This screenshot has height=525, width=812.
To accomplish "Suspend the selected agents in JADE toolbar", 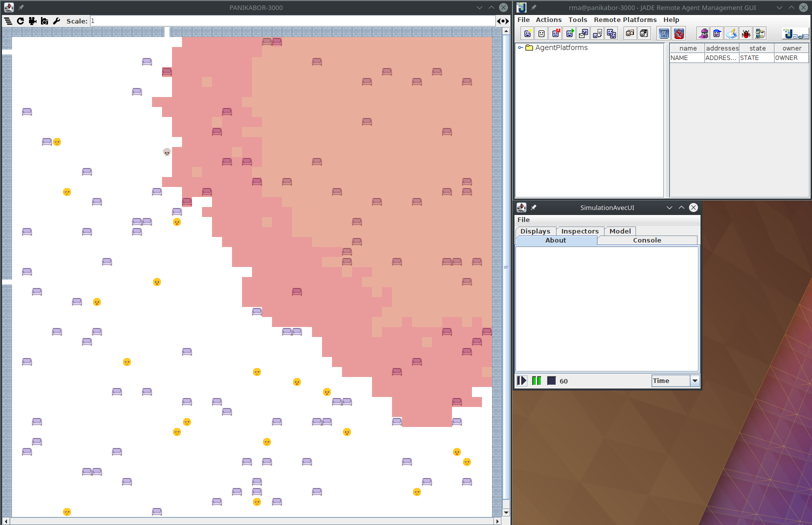I will [555, 33].
